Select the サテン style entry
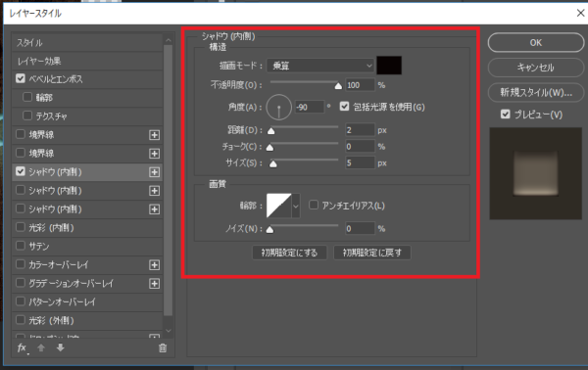Screen dimensions: 588x370 (x=87, y=246)
